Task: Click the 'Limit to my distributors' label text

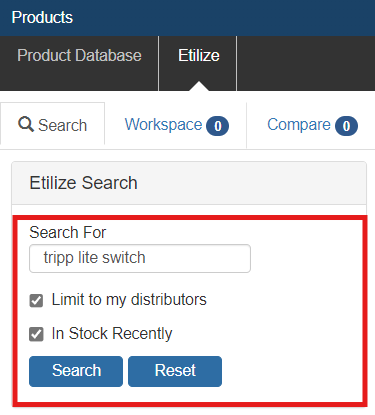Action: point(129,299)
